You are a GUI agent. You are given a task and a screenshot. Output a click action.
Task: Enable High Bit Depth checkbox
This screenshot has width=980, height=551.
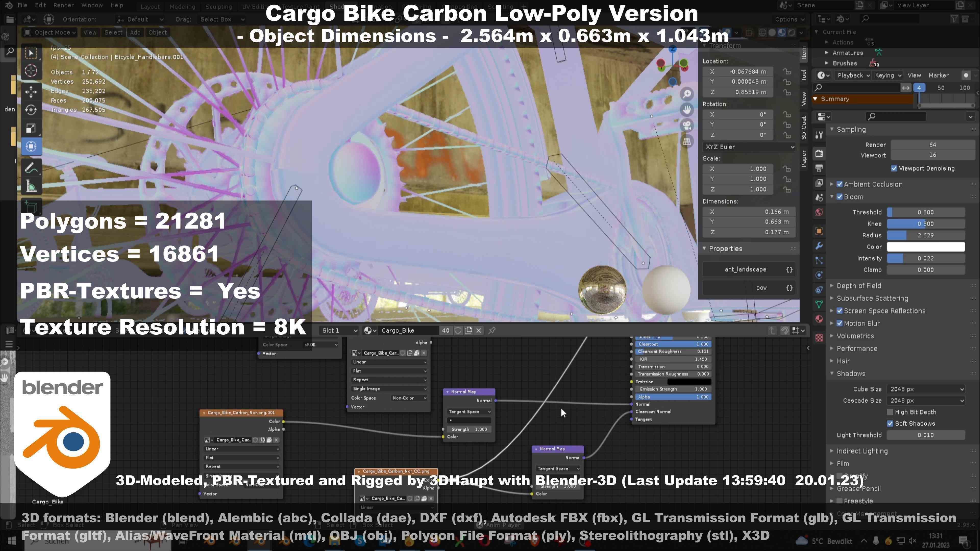click(x=890, y=412)
